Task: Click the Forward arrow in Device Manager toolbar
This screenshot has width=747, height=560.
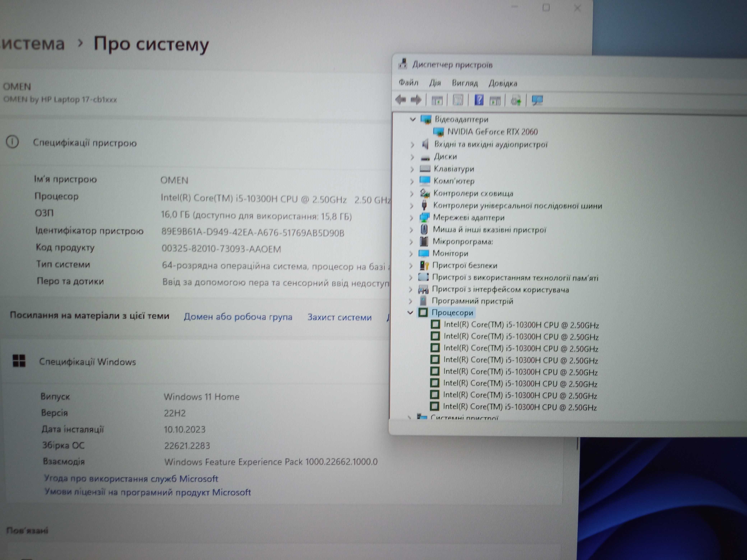Action: click(x=416, y=100)
